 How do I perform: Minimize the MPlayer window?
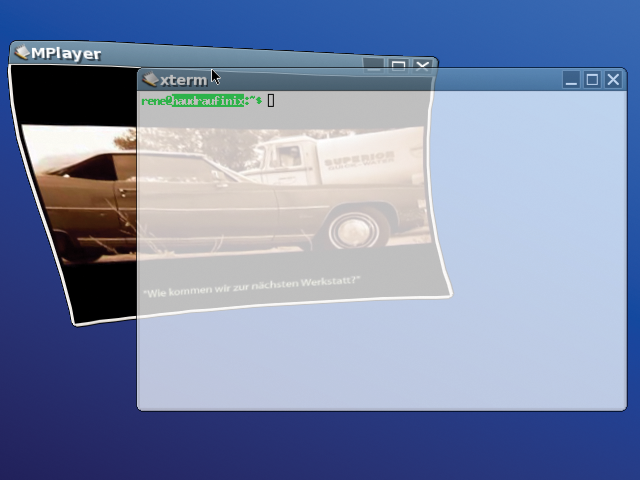[373, 65]
